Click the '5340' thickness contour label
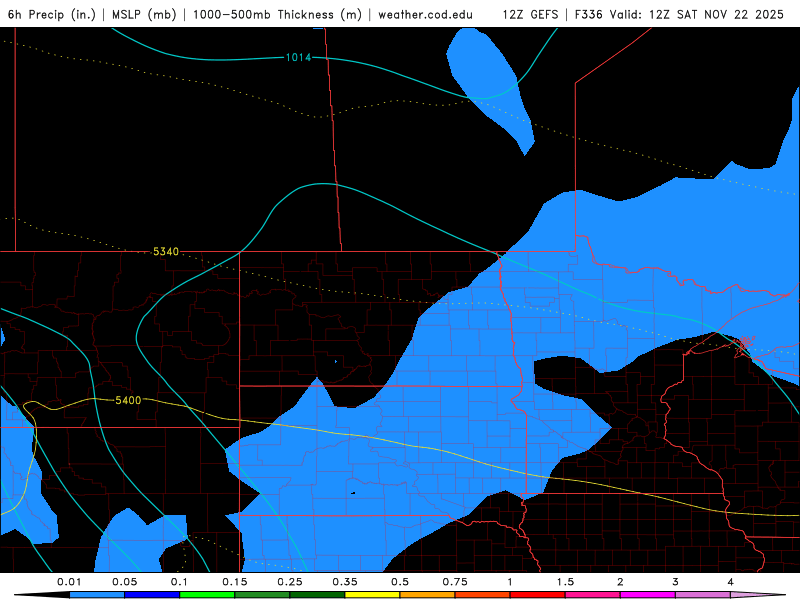 coord(166,252)
